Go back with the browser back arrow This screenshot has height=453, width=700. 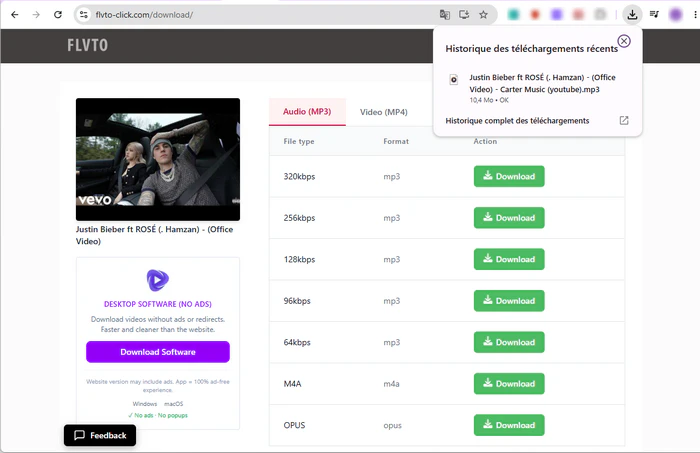point(15,15)
